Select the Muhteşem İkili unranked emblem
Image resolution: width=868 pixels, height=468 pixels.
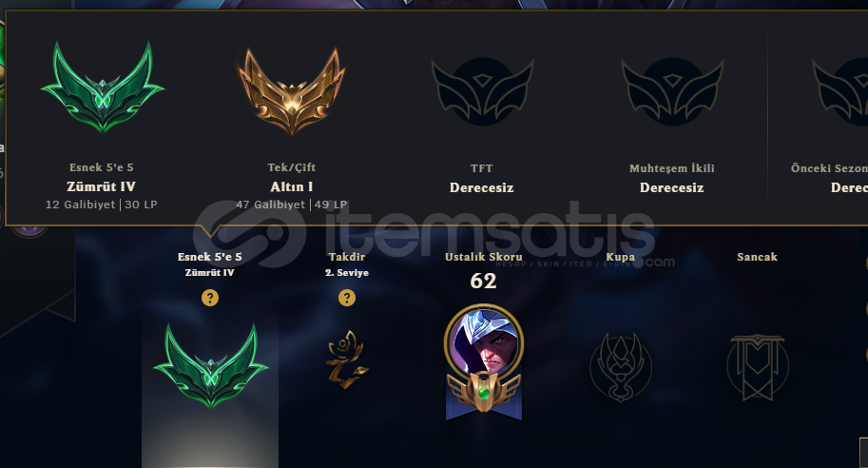672,91
